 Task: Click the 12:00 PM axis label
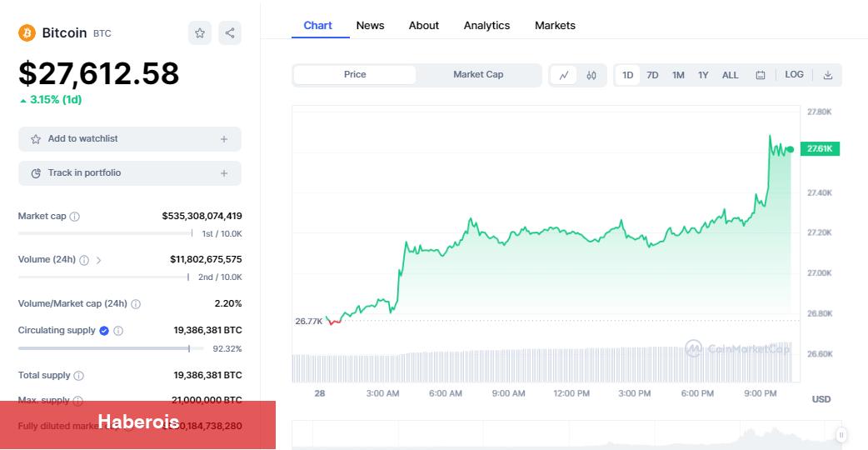click(571, 393)
